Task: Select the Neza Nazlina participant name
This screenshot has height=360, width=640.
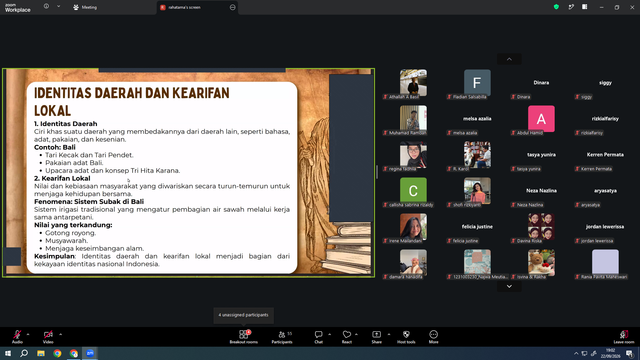Action: pyautogui.click(x=541, y=191)
